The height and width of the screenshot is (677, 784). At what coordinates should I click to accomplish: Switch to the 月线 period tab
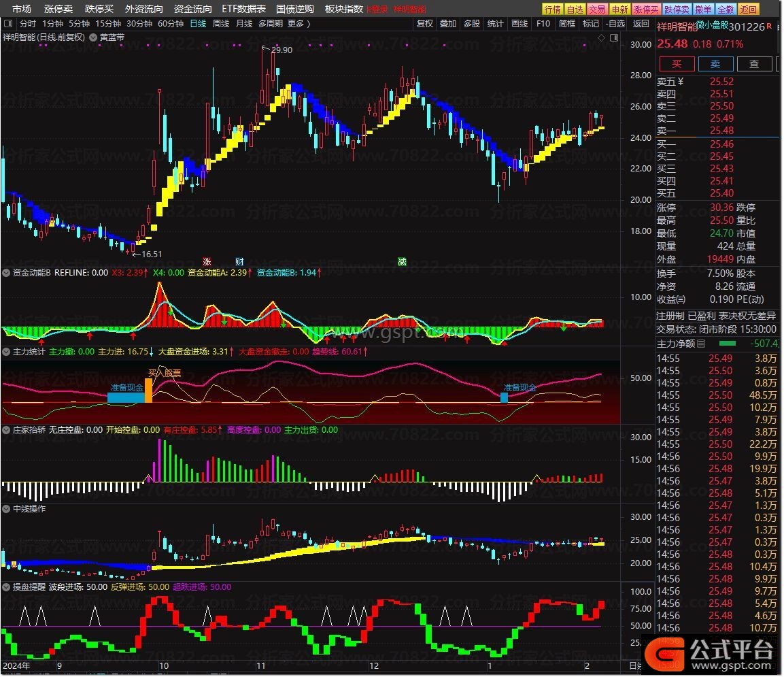[x=244, y=24]
